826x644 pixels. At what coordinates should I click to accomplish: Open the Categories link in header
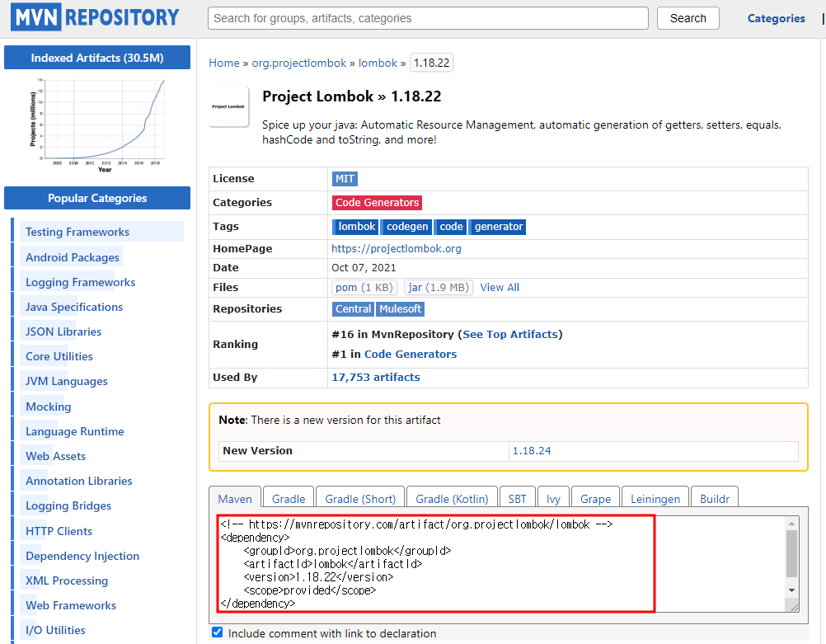tap(776, 18)
